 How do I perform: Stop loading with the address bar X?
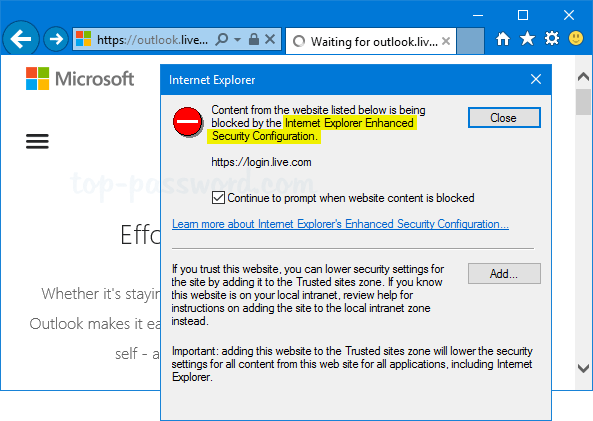270,39
